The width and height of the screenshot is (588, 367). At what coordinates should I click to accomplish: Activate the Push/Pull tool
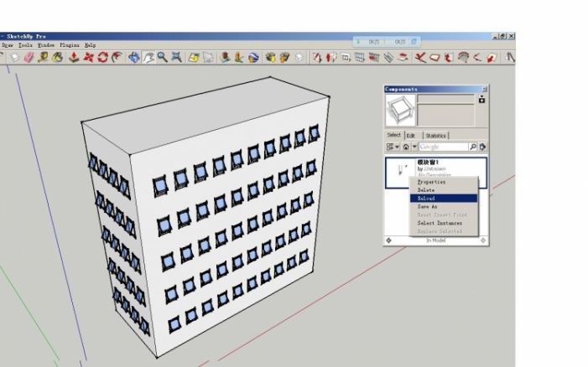(75, 58)
